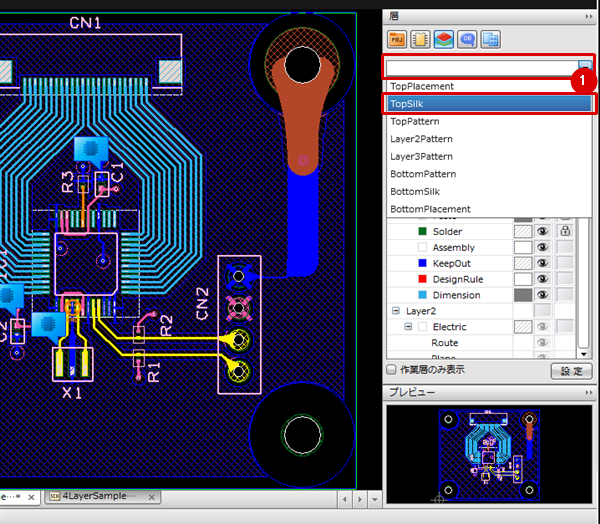The width and height of the screenshot is (600, 524).
Task: Click the 設定 button
Action: pyautogui.click(x=571, y=371)
